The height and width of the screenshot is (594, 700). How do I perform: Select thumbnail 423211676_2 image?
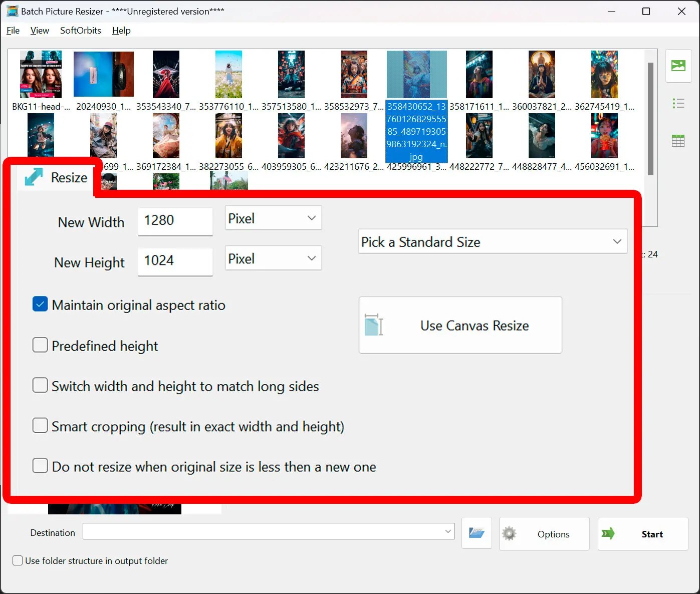coord(354,136)
